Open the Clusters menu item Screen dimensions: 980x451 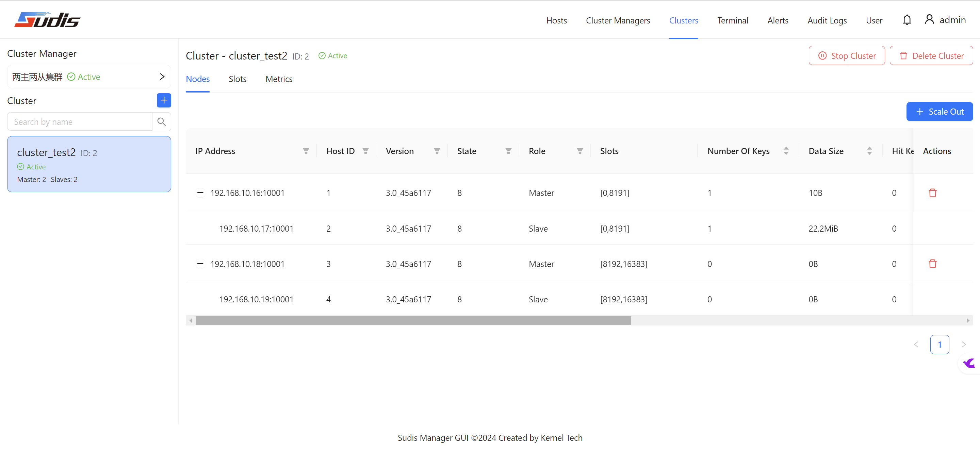pos(684,20)
